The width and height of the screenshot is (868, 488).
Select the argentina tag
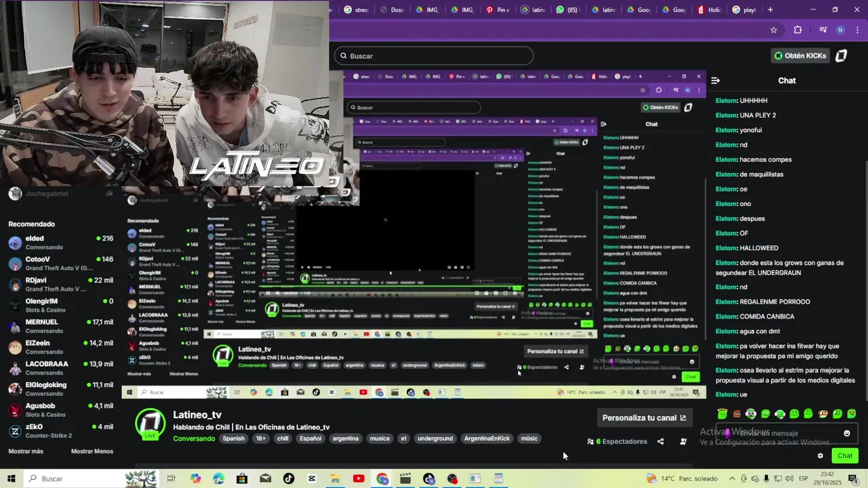click(345, 439)
